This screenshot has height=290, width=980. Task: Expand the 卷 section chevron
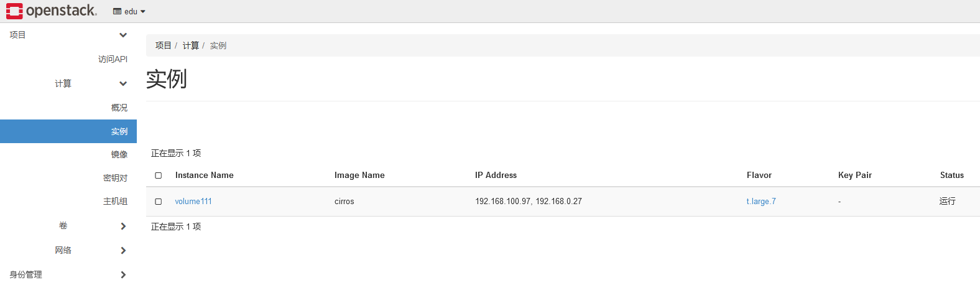[x=123, y=226]
